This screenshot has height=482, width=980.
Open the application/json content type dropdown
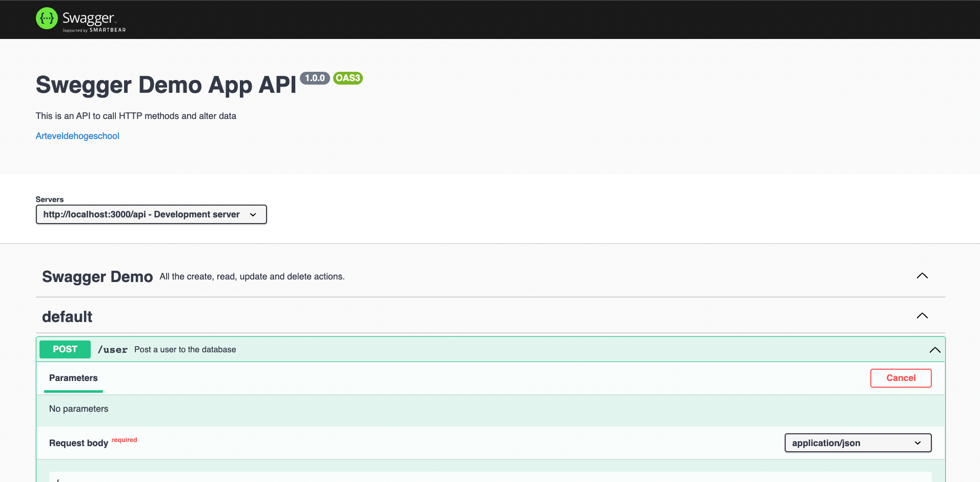point(857,443)
